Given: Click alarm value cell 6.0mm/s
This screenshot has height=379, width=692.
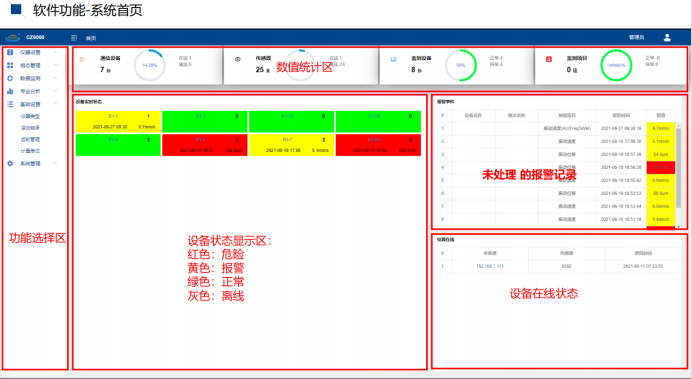Looking at the screenshot, I should click(x=661, y=206).
